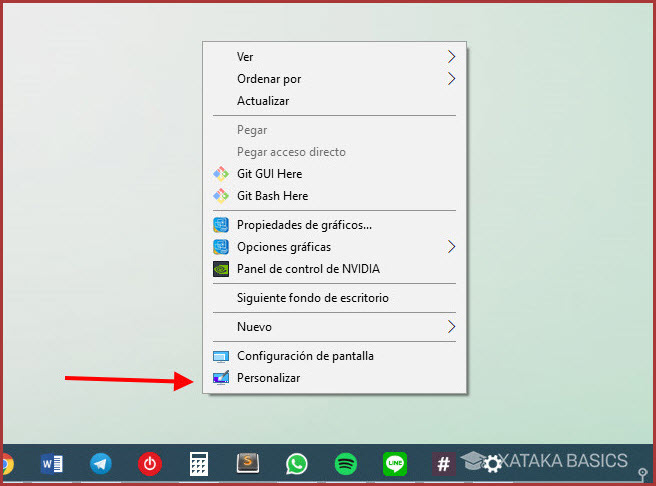Viewport: 656px width, 486px height.
Task: Expand the Ordenar por submenu arrow
Action: pos(451,79)
